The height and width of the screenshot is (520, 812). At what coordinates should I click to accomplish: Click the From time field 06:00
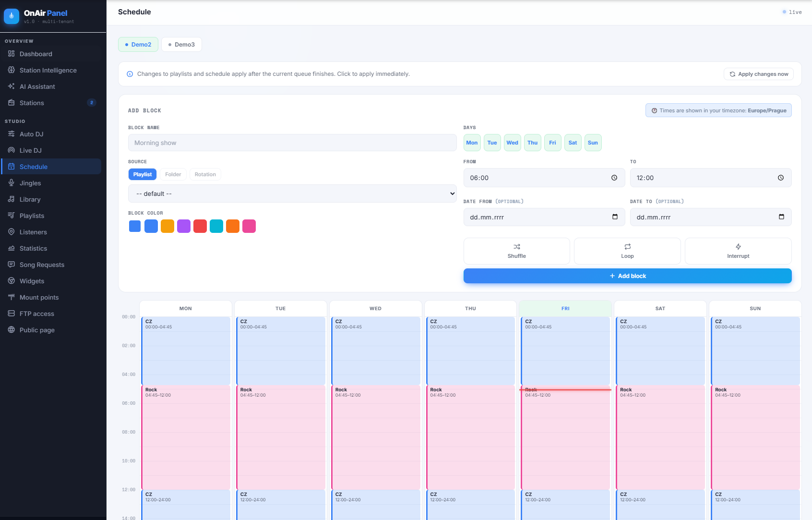[544, 178]
